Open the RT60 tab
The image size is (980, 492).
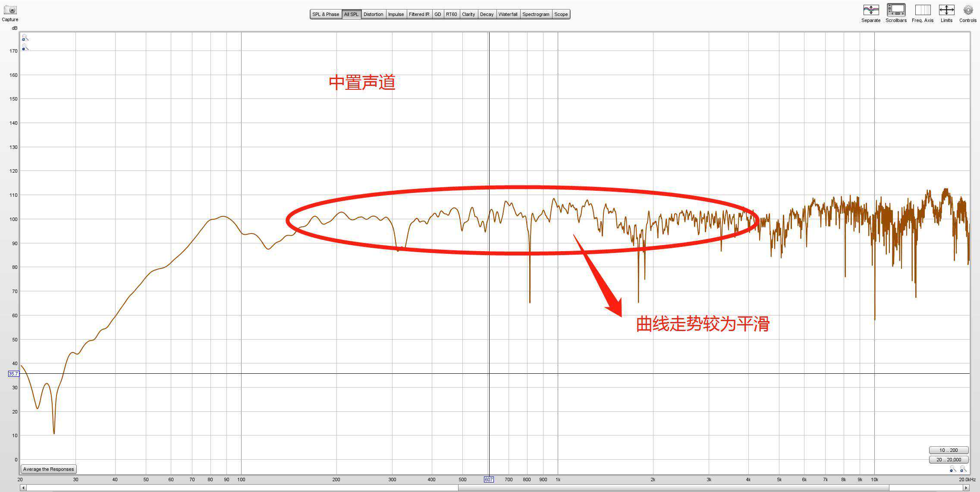coord(451,14)
